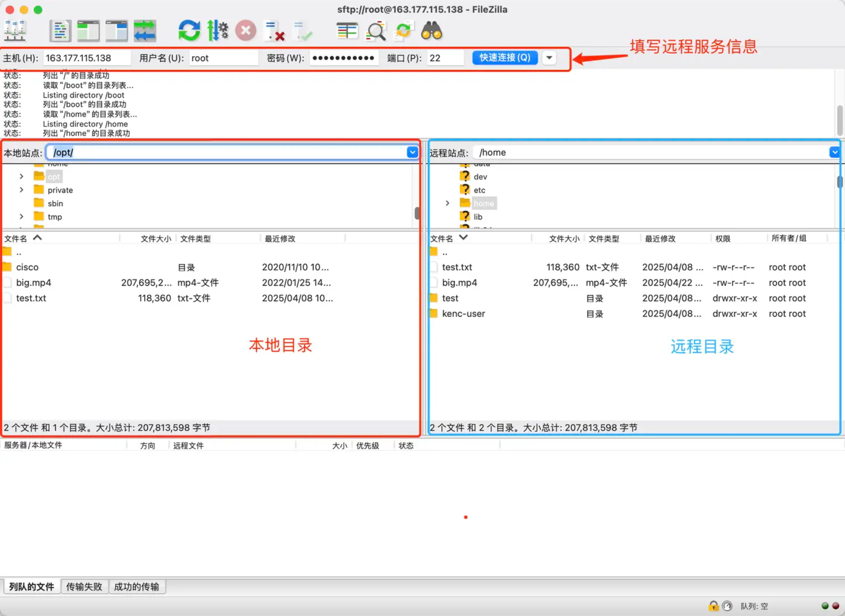
Task: Click the host address input field
Action: click(87, 58)
